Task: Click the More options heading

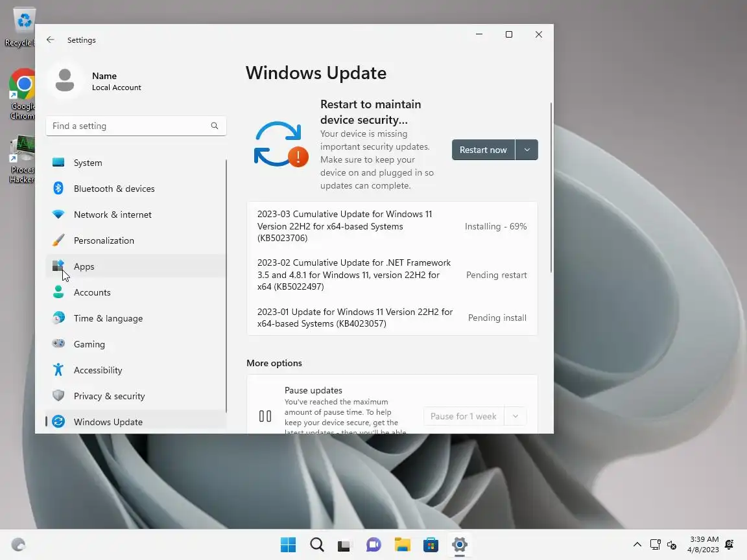Action: coord(274,363)
